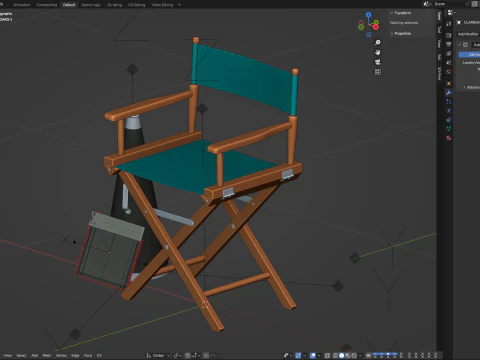The height and width of the screenshot is (360, 480).
Task: Switch to the Compositing workspace tab
Action: (x=47, y=5)
